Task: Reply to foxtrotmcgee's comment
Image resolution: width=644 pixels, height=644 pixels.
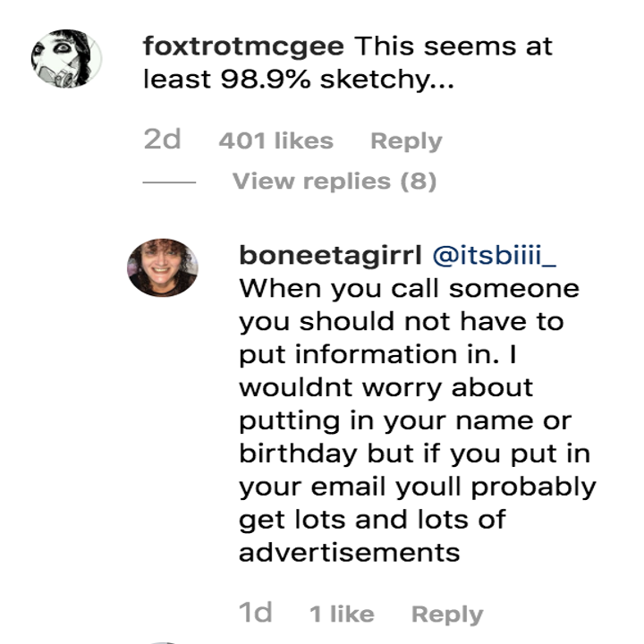Action: click(x=406, y=141)
